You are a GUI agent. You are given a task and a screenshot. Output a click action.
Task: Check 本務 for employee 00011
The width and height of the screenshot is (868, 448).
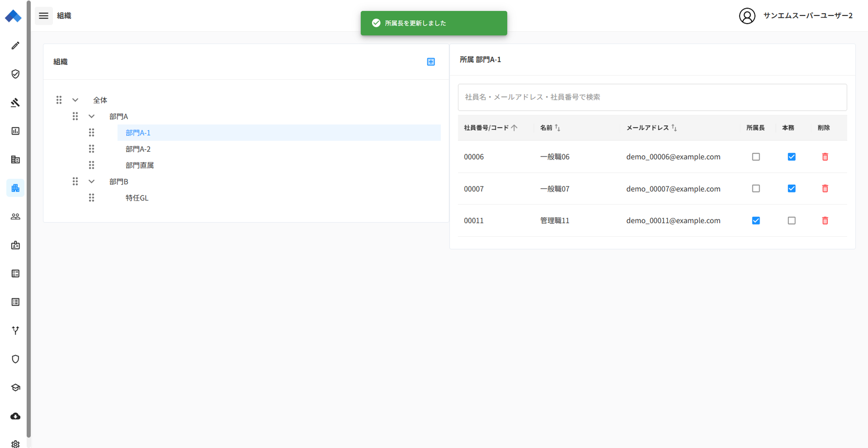tap(791, 220)
